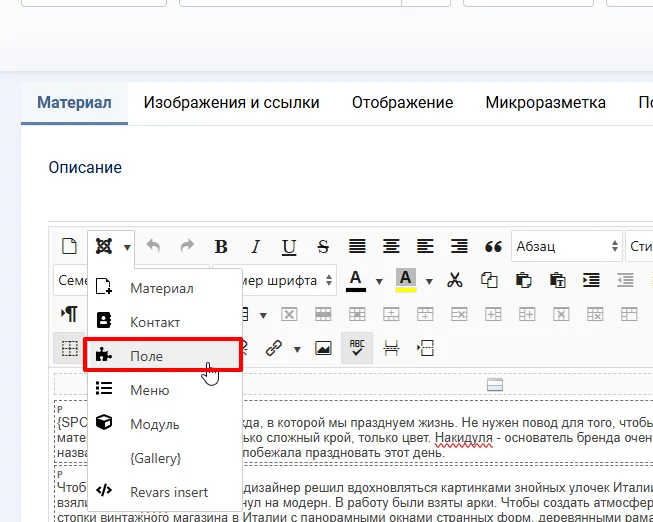
Task: Increase the paragraph indent
Action: [x=591, y=280]
